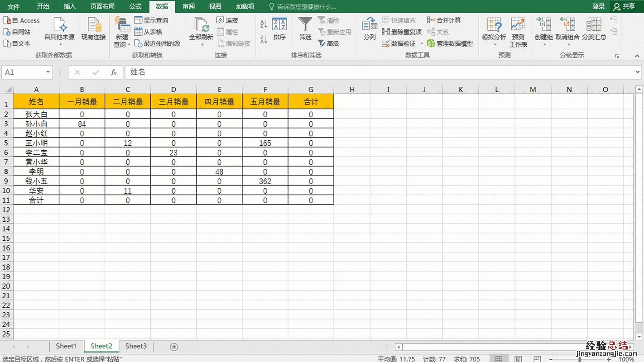Switch to Review tab (审阅)
The width and height of the screenshot is (644, 362).
coord(189,6)
